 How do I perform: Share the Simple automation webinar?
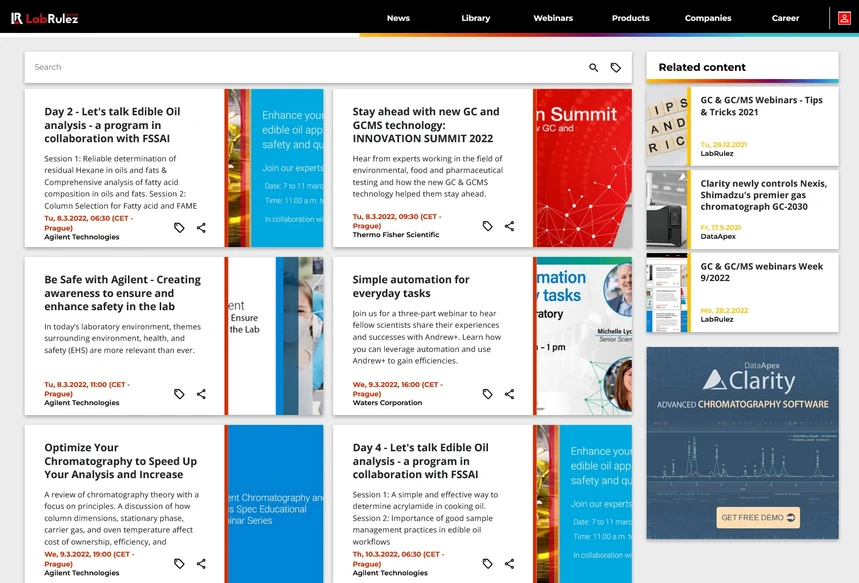[x=509, y=394]
